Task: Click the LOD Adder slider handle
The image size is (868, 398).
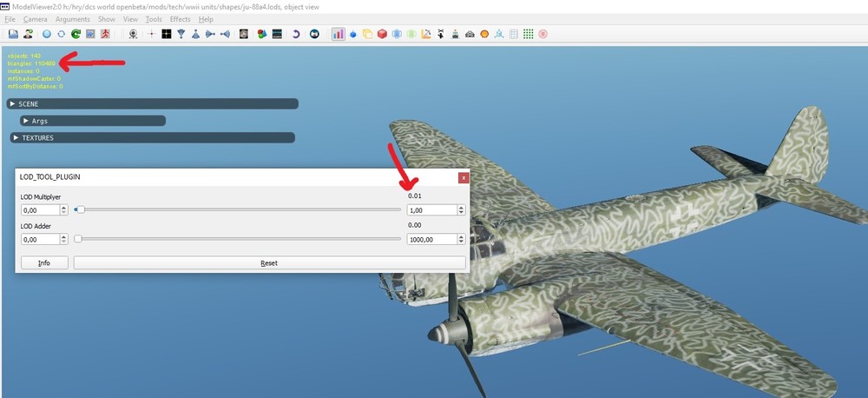Action: point(78,239)
